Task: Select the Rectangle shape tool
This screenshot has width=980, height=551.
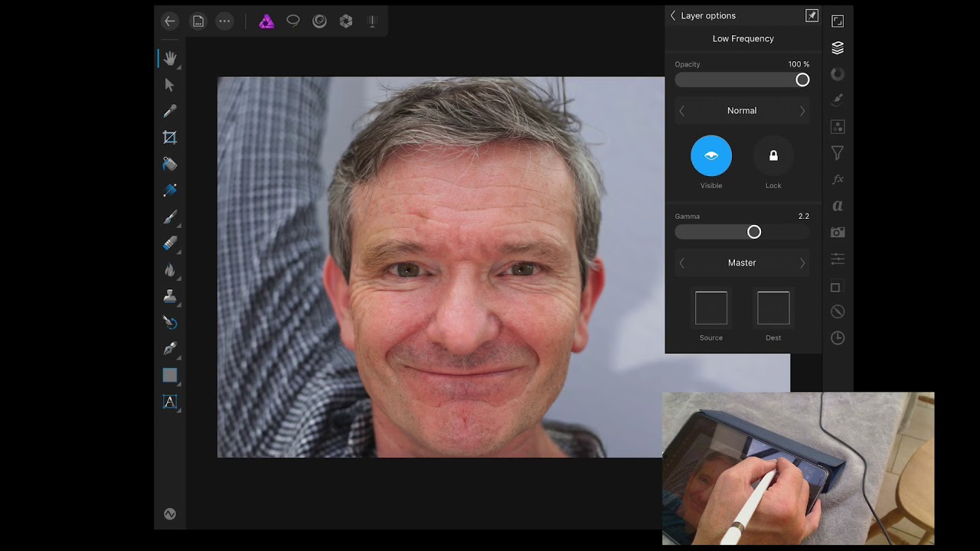Action: (170, 375)
